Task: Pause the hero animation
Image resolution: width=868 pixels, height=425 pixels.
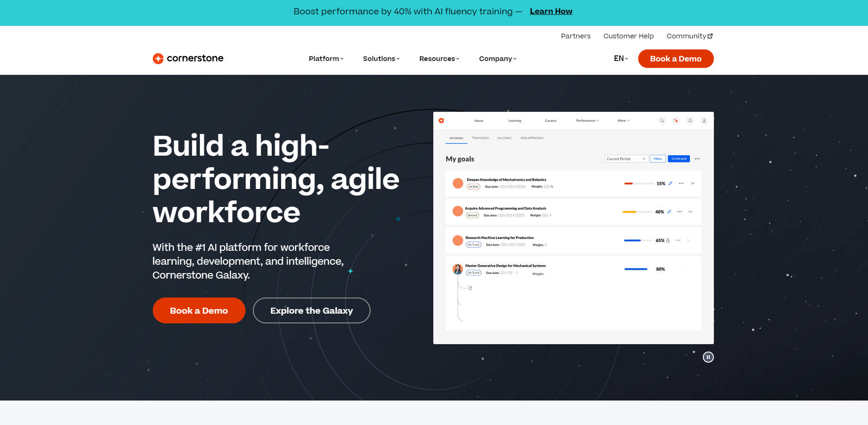Action: pos(708,357)
